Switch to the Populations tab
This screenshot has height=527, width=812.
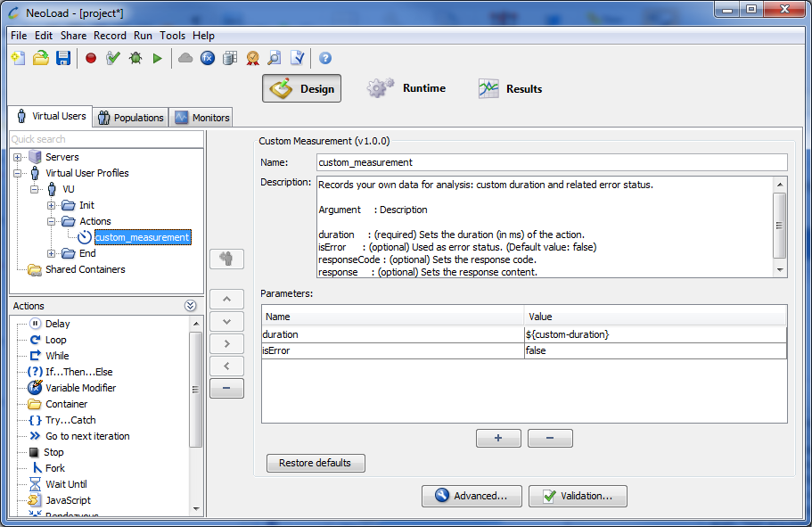click(x=131, y=117)
